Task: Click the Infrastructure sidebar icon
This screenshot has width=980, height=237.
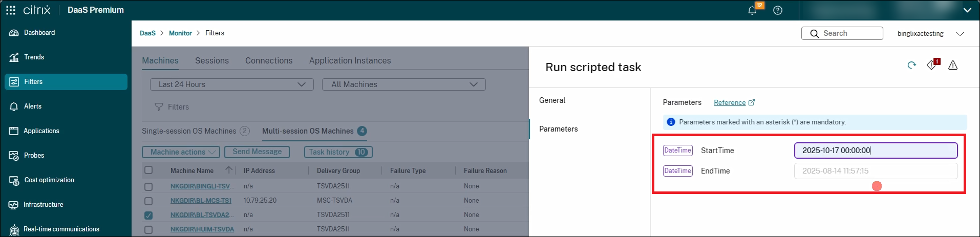Action: point(14,205)
